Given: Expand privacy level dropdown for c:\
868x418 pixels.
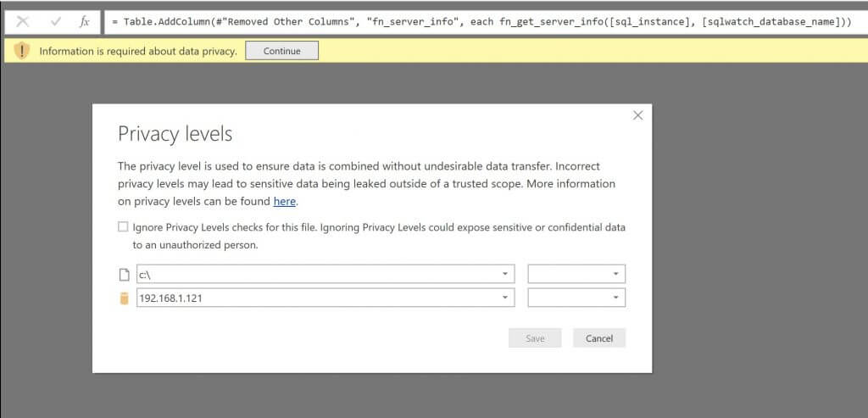Looking at the screenshot, I should pos(576,274).
